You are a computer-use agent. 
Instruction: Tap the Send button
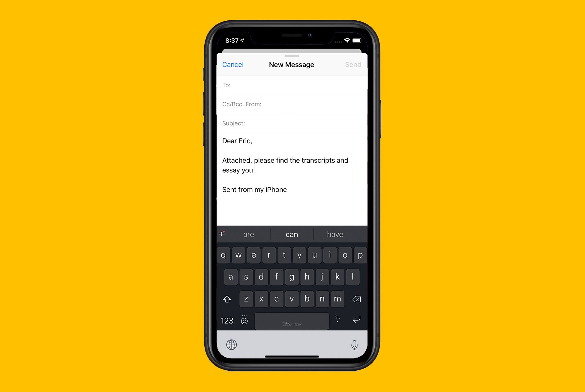coord(352,64)
